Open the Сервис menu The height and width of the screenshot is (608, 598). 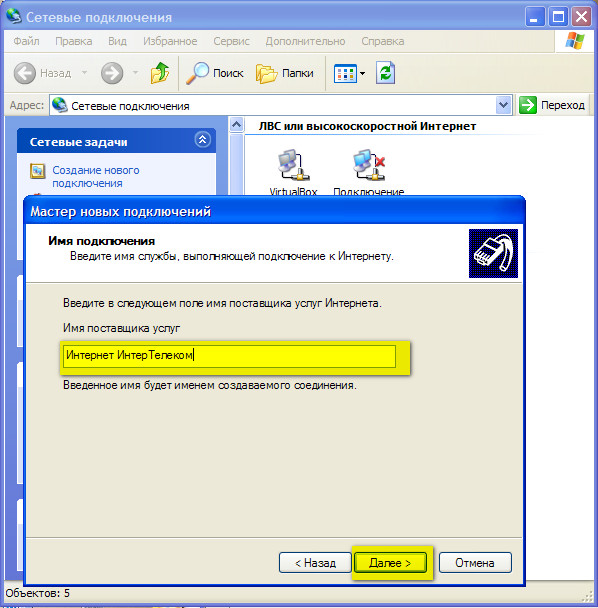[x=231, y=41]
